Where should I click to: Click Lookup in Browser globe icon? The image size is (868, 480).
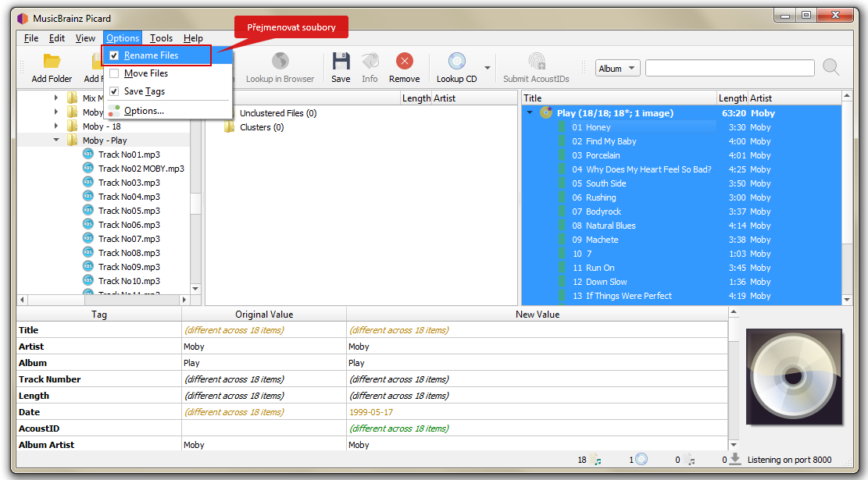pyautogui.click(x=280, y=62)
